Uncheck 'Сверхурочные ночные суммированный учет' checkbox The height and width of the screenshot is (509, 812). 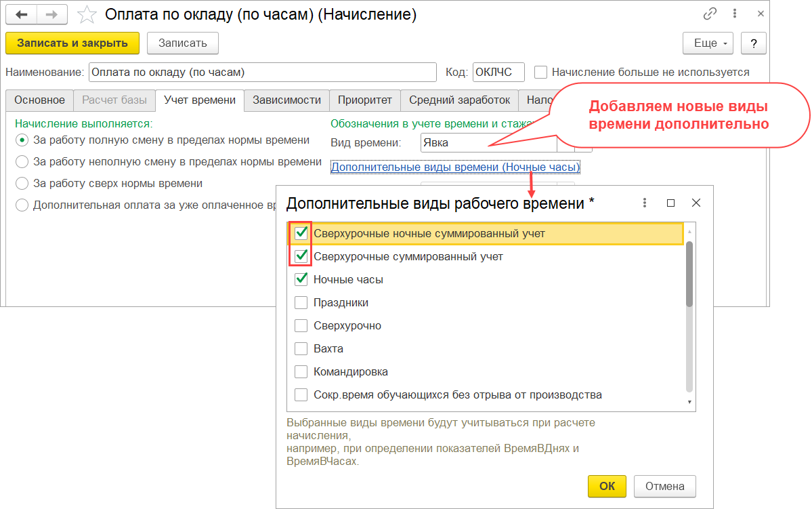pos(301,233)
